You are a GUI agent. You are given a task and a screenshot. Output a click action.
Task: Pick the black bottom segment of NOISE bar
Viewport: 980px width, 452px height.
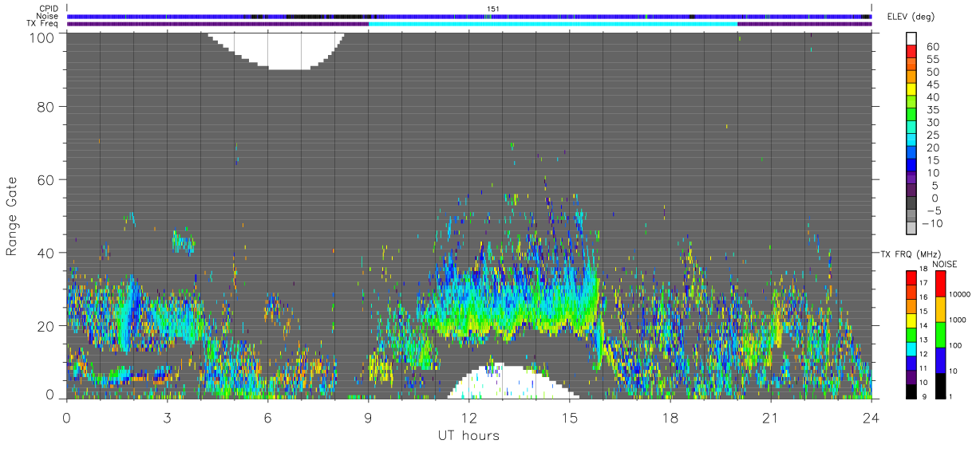940,384
